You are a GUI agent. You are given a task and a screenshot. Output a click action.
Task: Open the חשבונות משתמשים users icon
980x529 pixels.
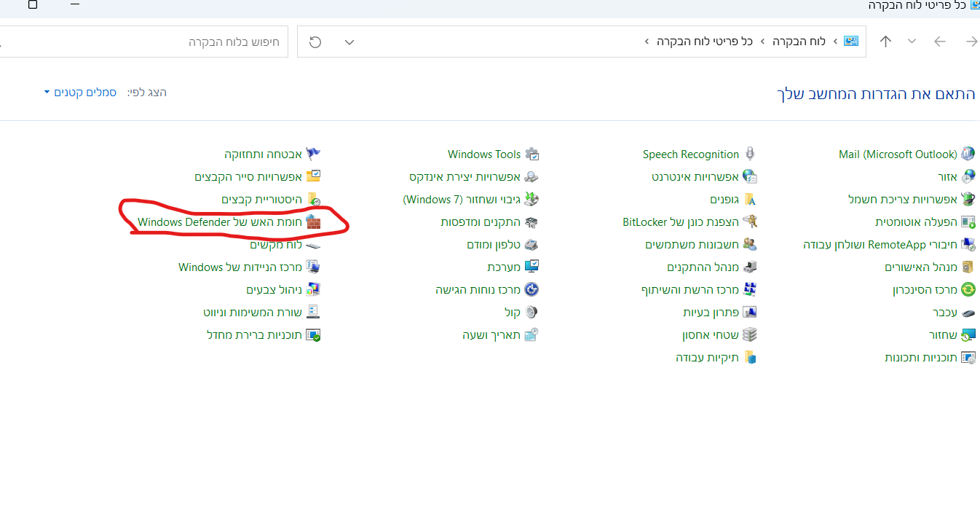750,244
